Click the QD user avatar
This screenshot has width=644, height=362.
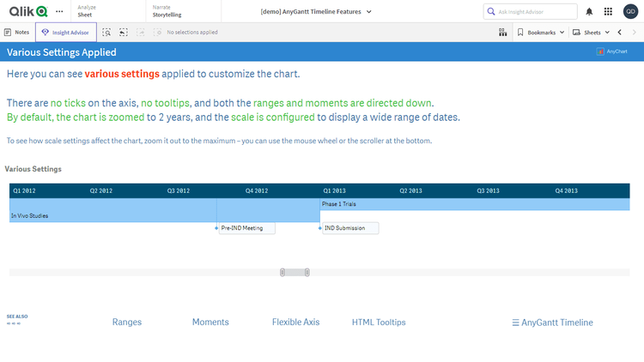[630, 11]
